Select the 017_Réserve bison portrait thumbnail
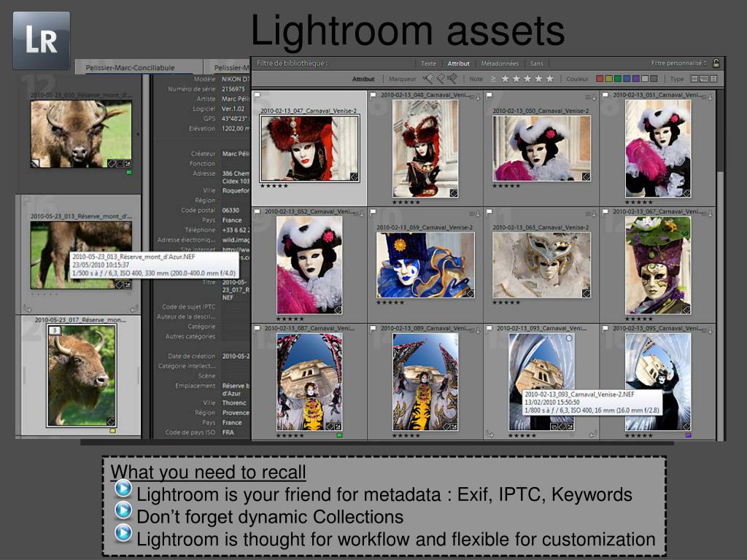This screenshot has height=560, width=747. point(82,376)
